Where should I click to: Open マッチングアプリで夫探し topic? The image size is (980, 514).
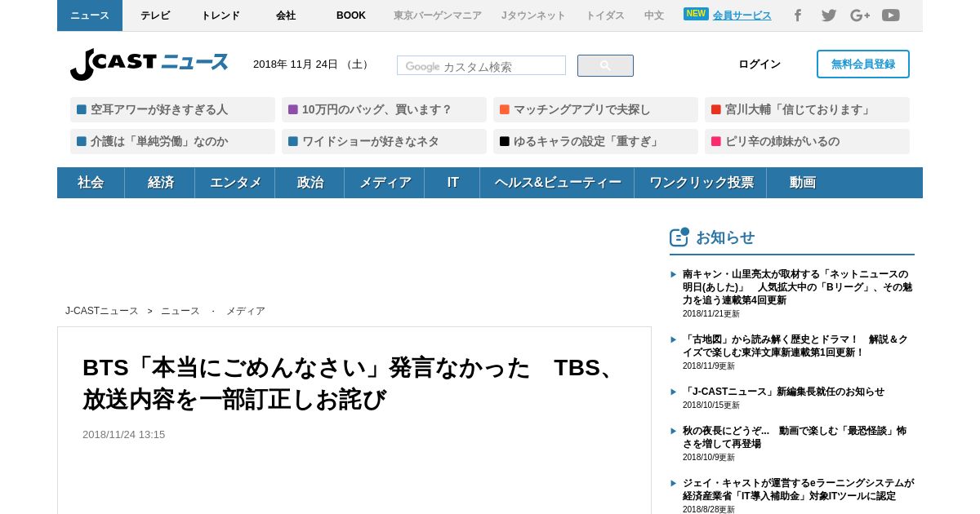pyautogui.click(x=595, y=109)
